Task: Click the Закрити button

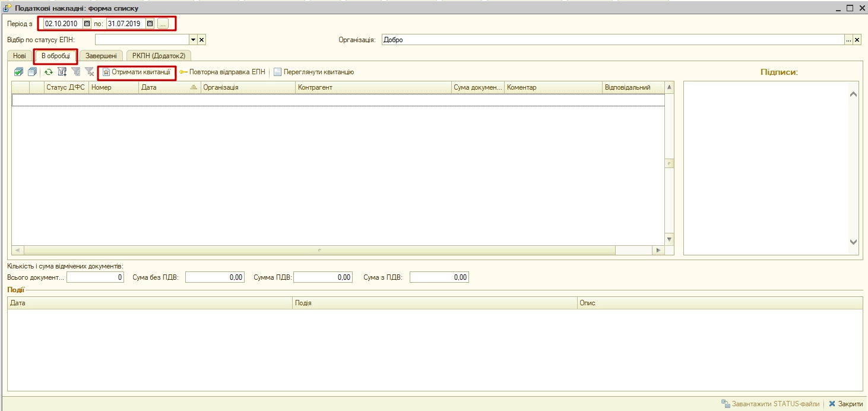Action: 846,404
